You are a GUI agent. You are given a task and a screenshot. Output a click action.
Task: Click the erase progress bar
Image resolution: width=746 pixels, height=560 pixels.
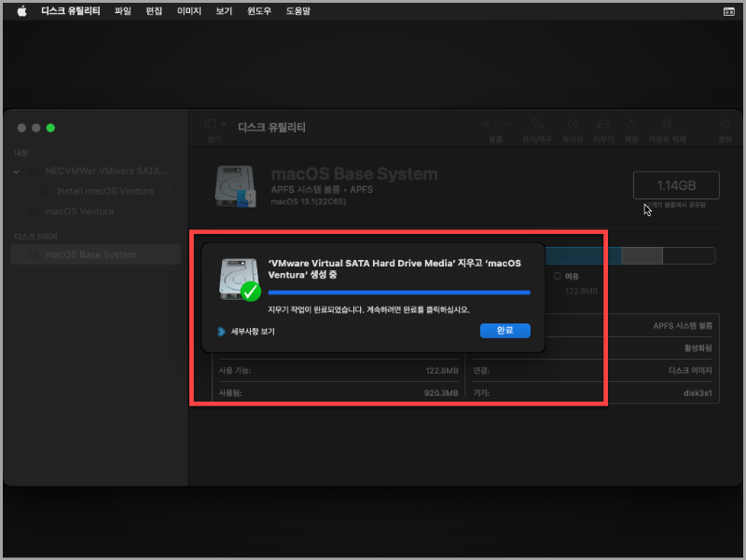[x=399, y=293]
